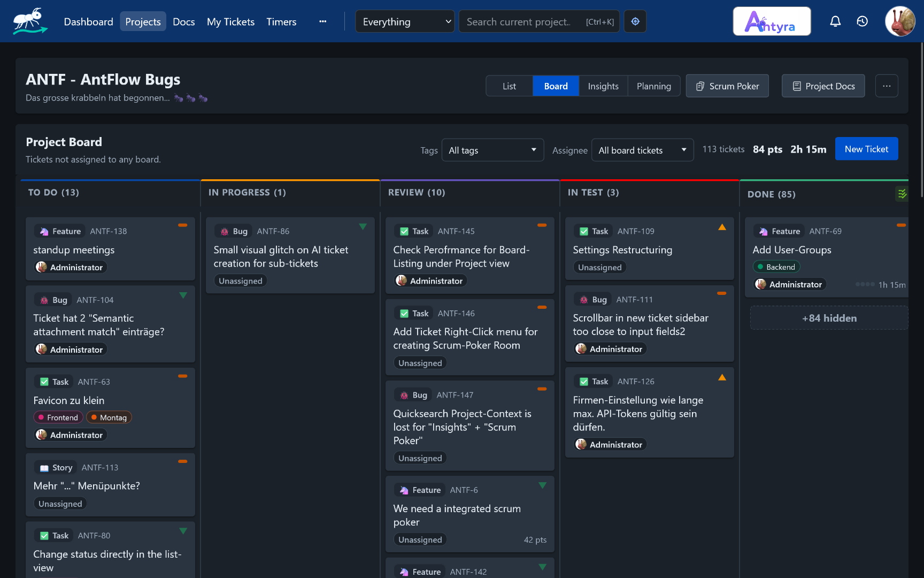Screen dimensions: 924x578
Task: Click priority marker on ANTF-111 card
Action: point(722,293)
